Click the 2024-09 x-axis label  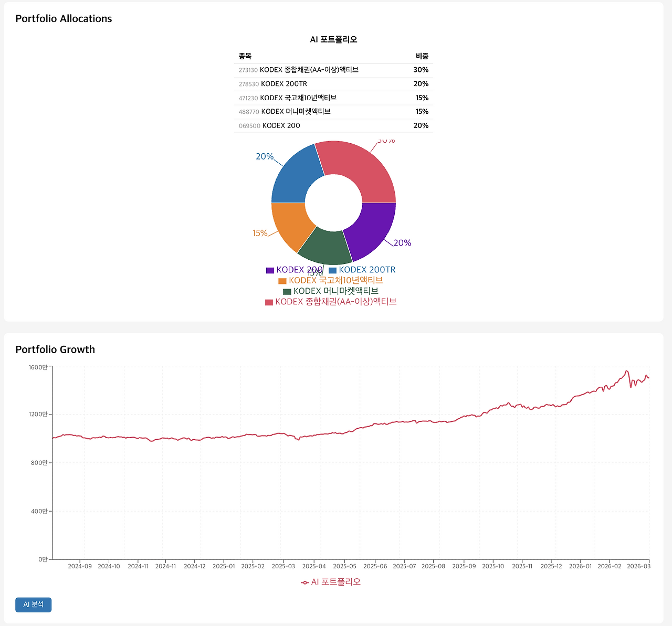80,567
